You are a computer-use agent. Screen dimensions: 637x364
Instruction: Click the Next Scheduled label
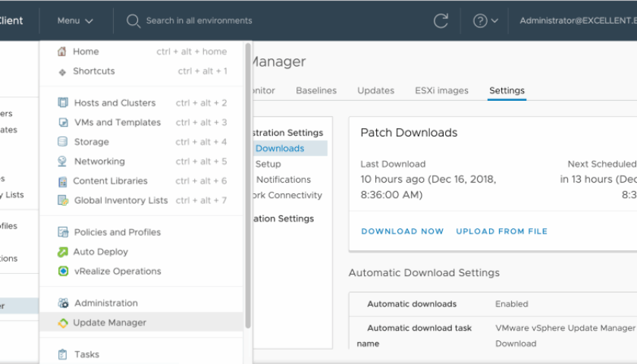coord(602,164)
